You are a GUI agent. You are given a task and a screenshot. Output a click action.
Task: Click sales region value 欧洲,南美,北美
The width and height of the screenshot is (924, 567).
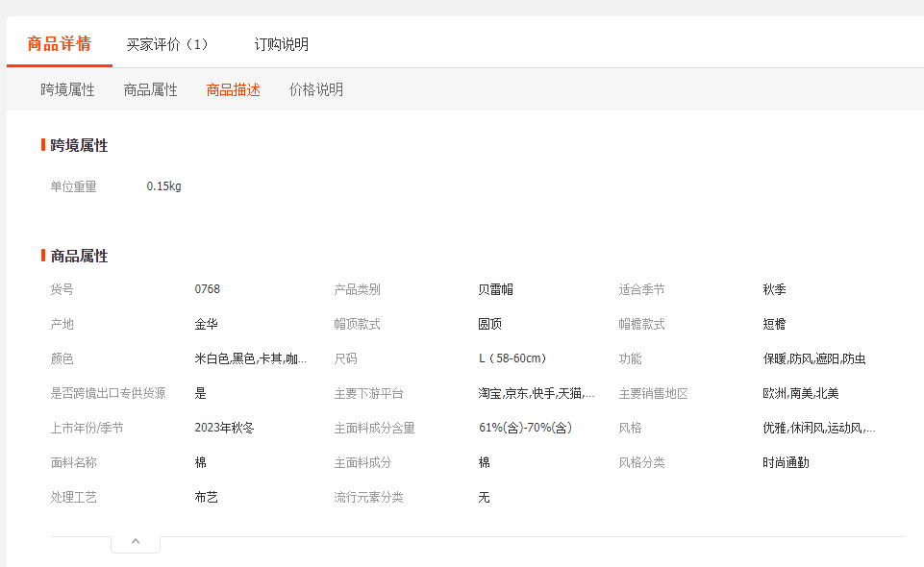pyautogui.click(x=800, y=393)
